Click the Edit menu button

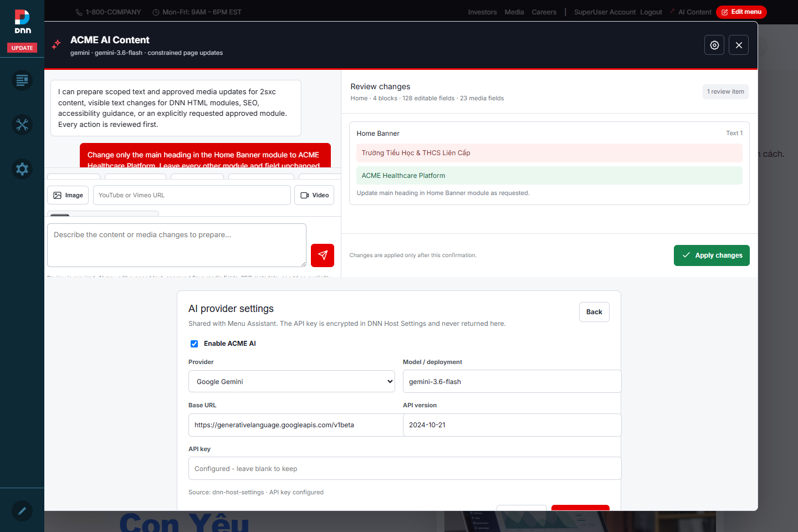(741, 12)
